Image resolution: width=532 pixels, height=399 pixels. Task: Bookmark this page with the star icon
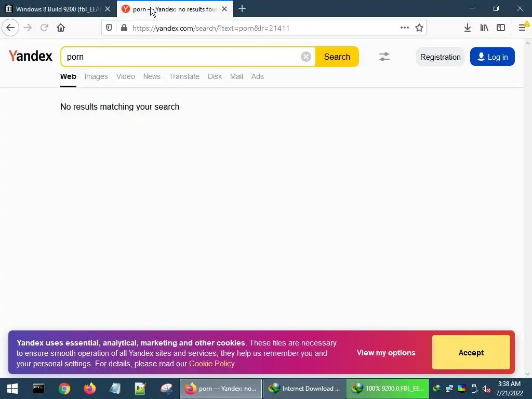(419, 28)
